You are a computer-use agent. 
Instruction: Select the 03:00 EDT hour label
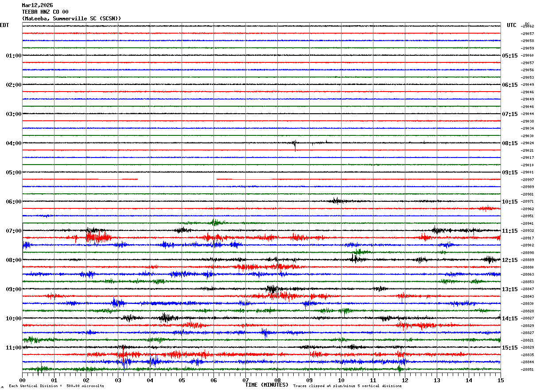point(14,114)
